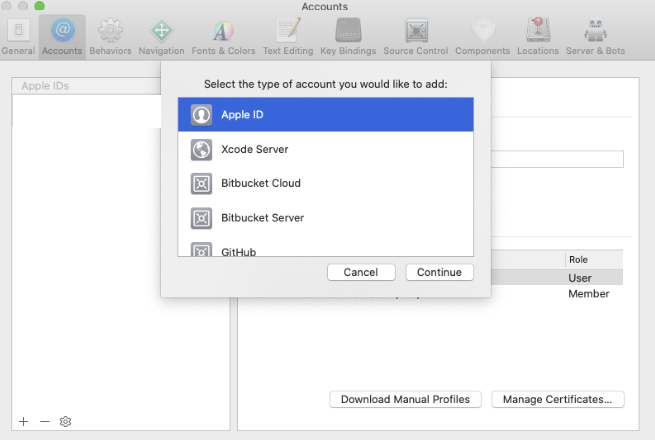The height and width of the screenshot is (440, 655).
Task: Switch to Source Control preferences
Action: (x=416, y=36)
